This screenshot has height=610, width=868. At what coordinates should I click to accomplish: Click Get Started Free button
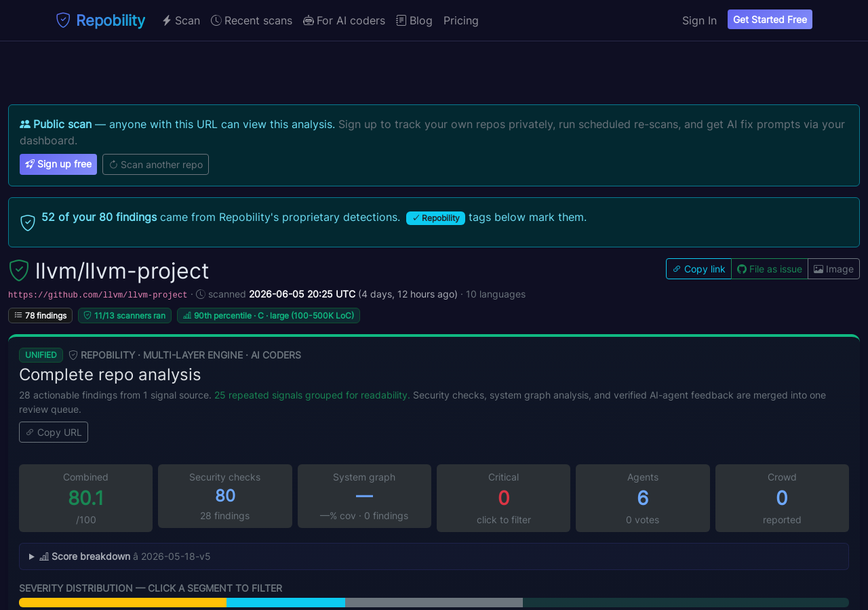coord(770,20)
